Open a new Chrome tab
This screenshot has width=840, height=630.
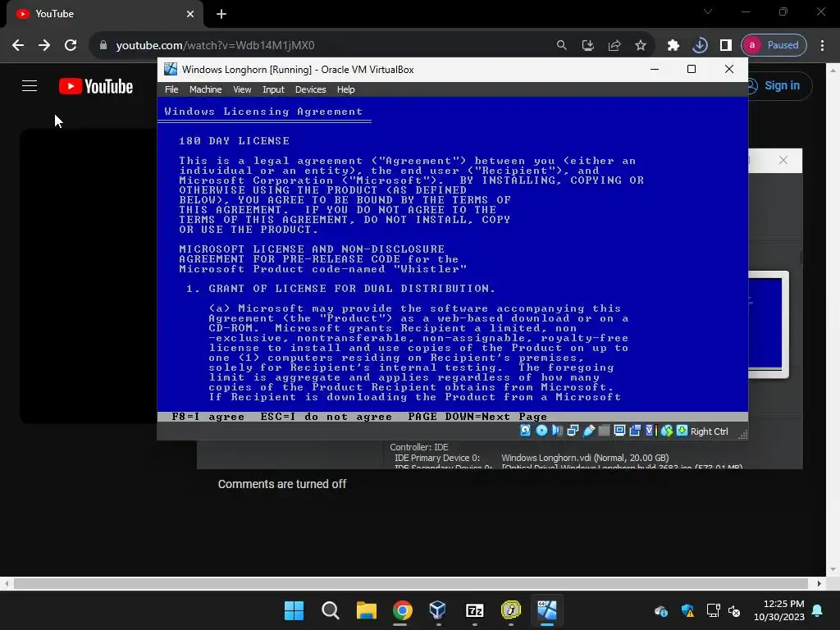[x=221, y=14]
